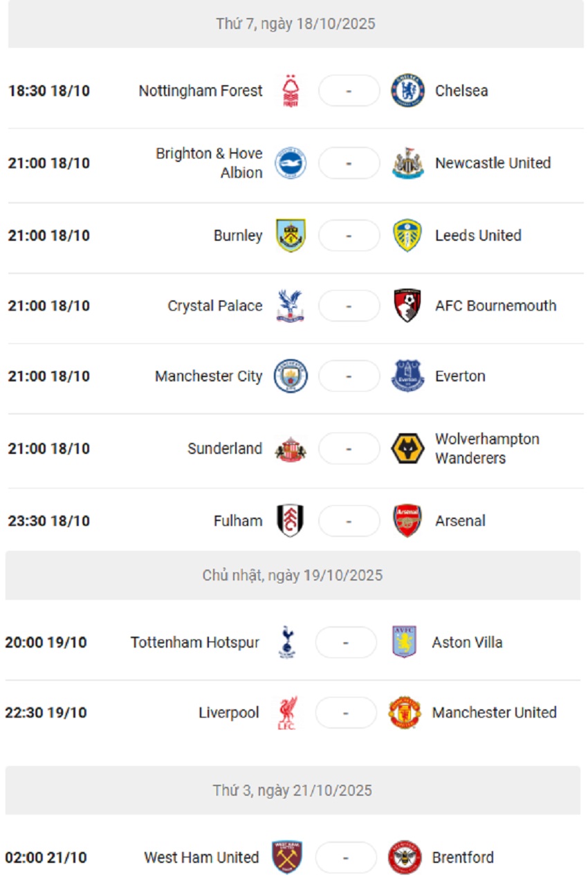Open the West Ham United team link

(201, 857)
